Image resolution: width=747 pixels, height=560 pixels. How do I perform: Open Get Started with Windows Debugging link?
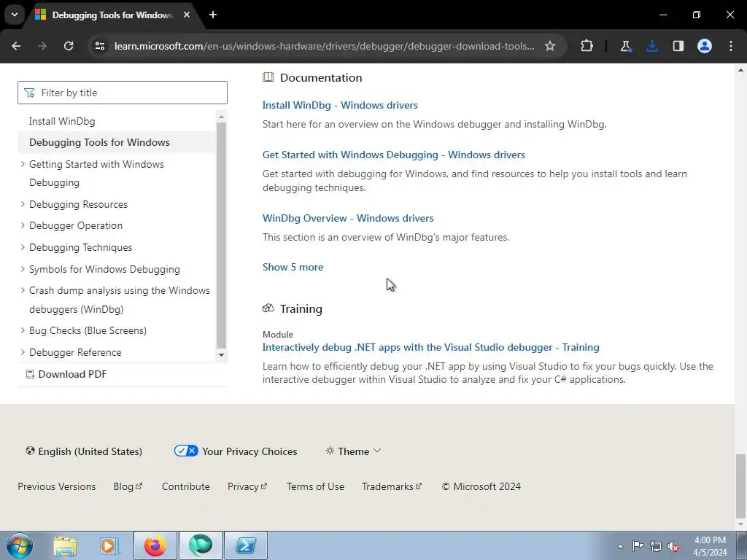point(393,155)
